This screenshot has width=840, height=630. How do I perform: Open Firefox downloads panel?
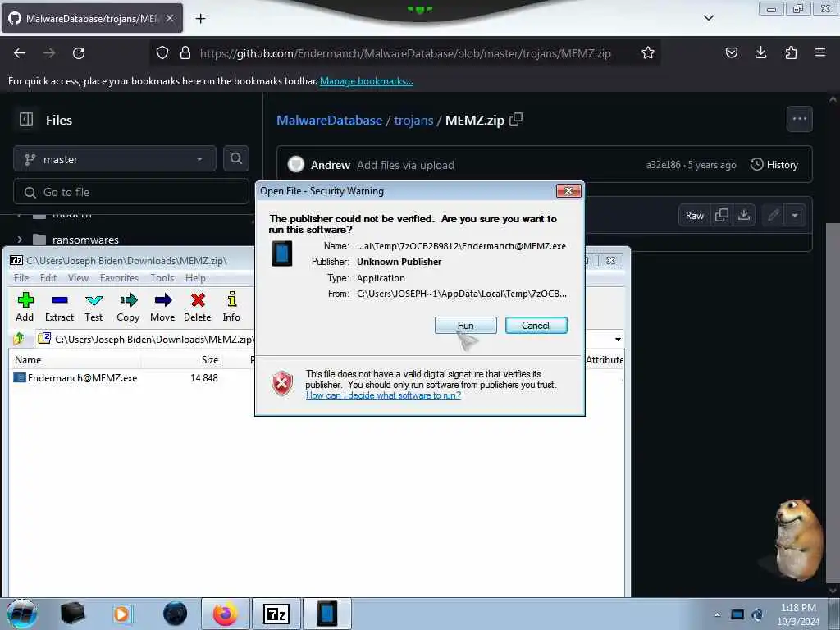[x=760, y=52]
